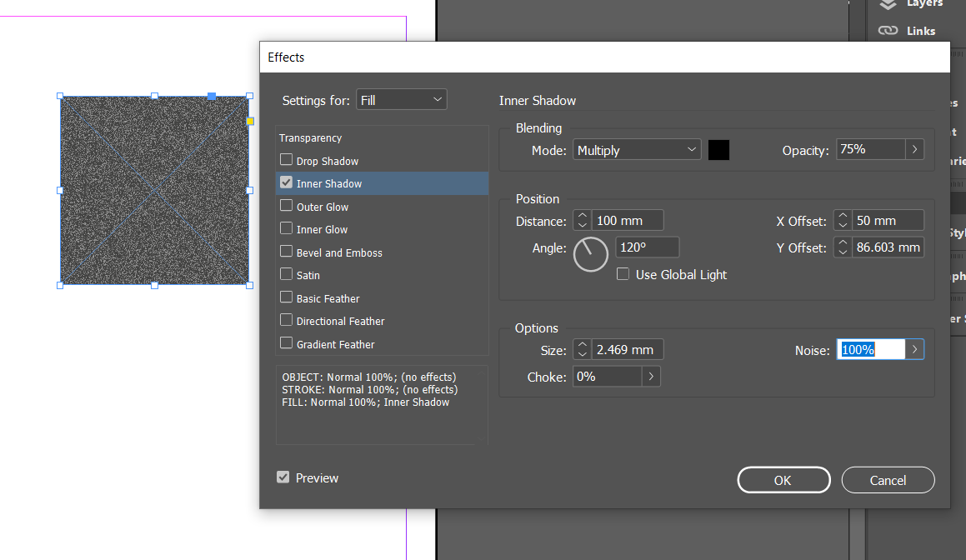Disable the Preview checkbox
This screenshot has width=966, height=560.
[x=282, y=477]
